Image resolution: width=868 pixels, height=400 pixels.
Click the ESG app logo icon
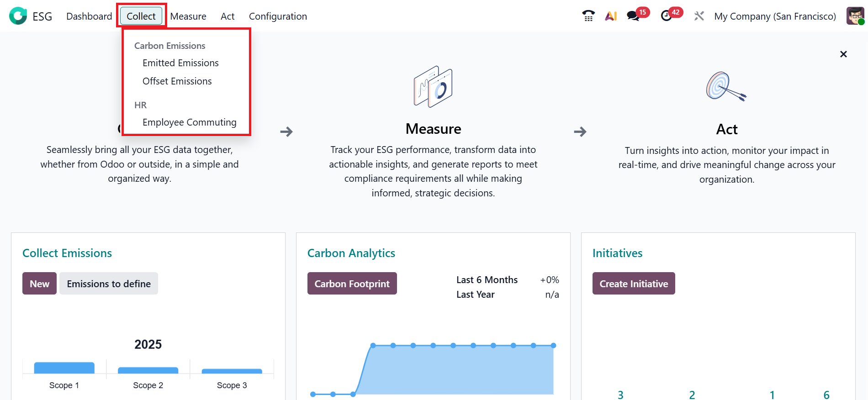pyautogui.click(x=18, y=16)
